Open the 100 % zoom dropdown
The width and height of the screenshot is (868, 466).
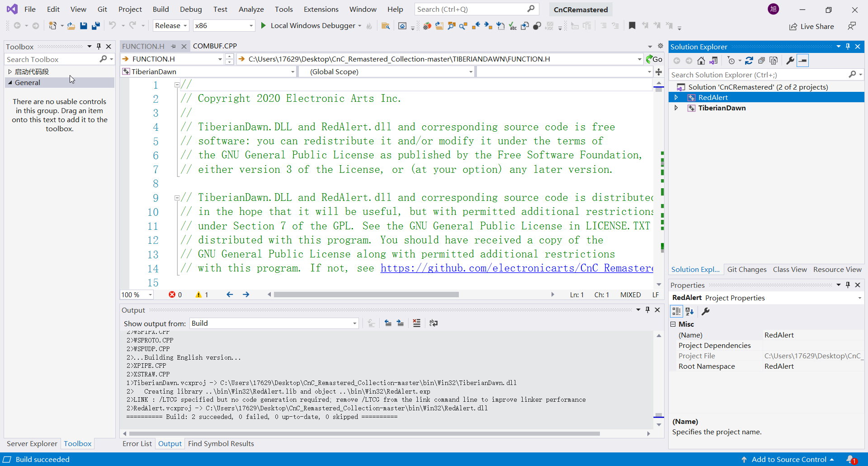[x=137, y=295]
